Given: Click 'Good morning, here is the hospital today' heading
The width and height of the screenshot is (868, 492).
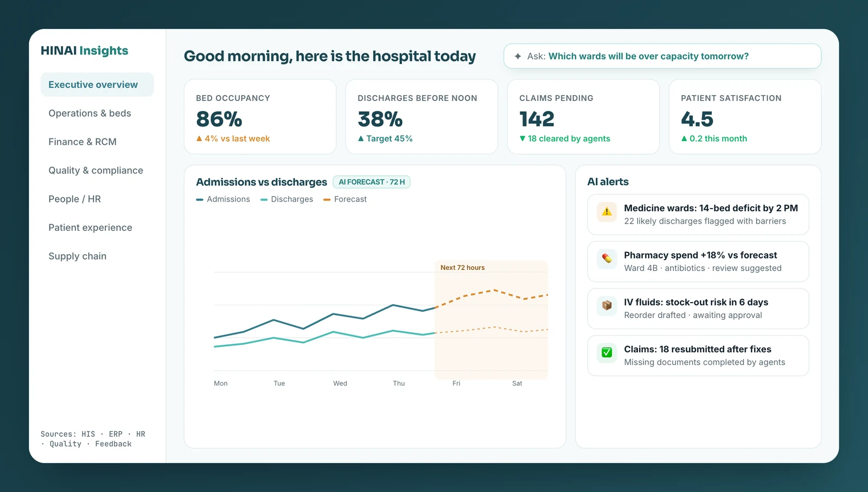Looking at the screenshot, I should coord(330,56).
